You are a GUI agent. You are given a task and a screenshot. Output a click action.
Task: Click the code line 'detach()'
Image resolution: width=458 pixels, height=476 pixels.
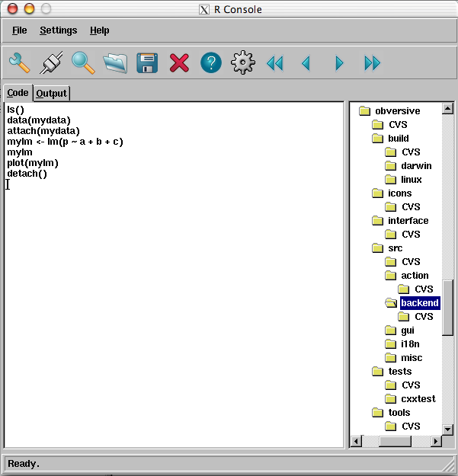pos(27,174)
